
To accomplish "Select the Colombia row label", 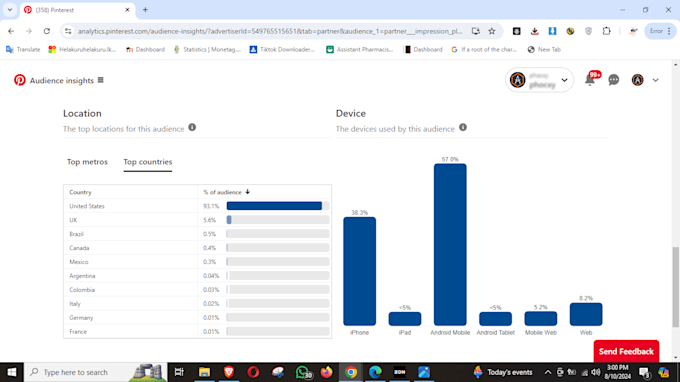I will tap(82, 290).
